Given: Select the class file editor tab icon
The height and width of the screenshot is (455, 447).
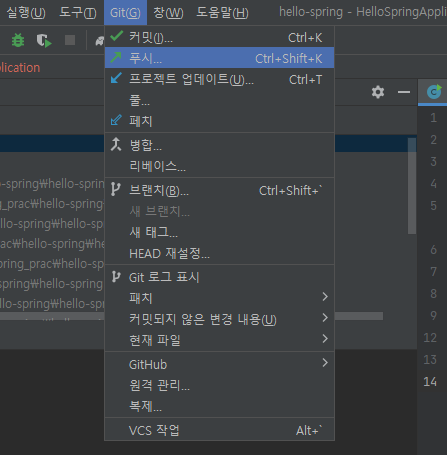Looking at the screenshot, I should (434, 92).
